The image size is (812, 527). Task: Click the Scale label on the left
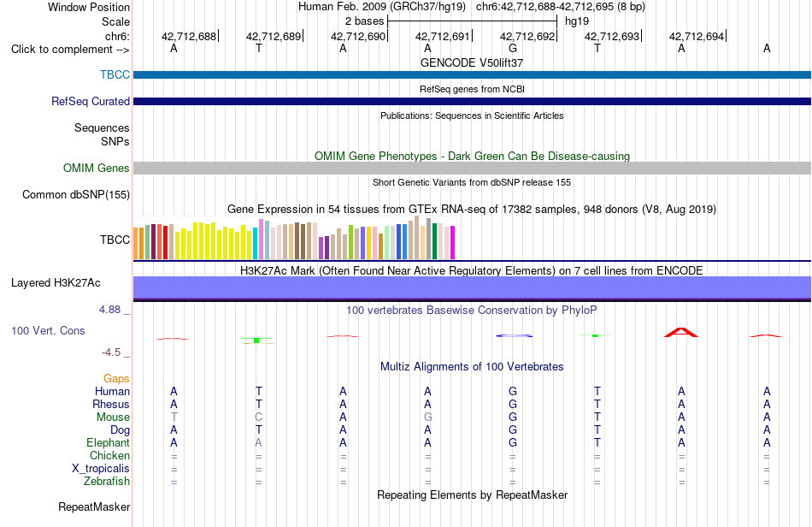pos(115,21)
